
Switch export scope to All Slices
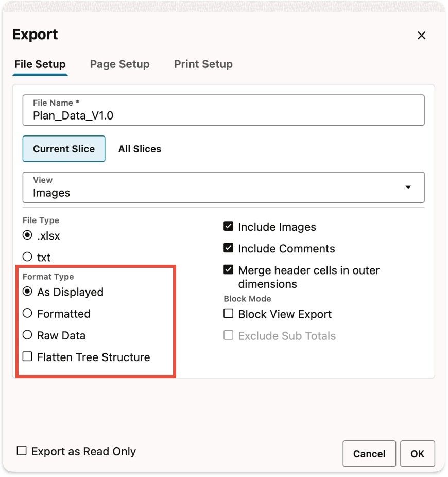coord(140,149)
